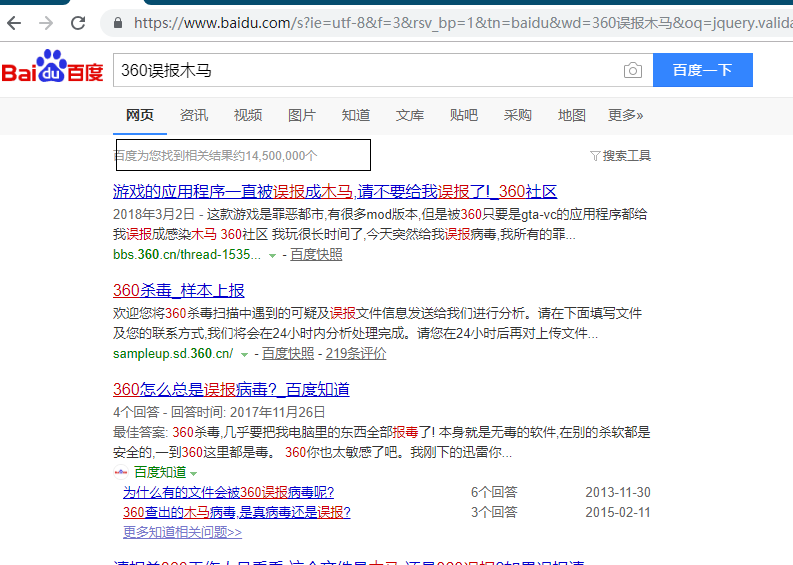The image size is (793, 565).
Task: Switch to the 视频 tab
Action: click(248, 115)
